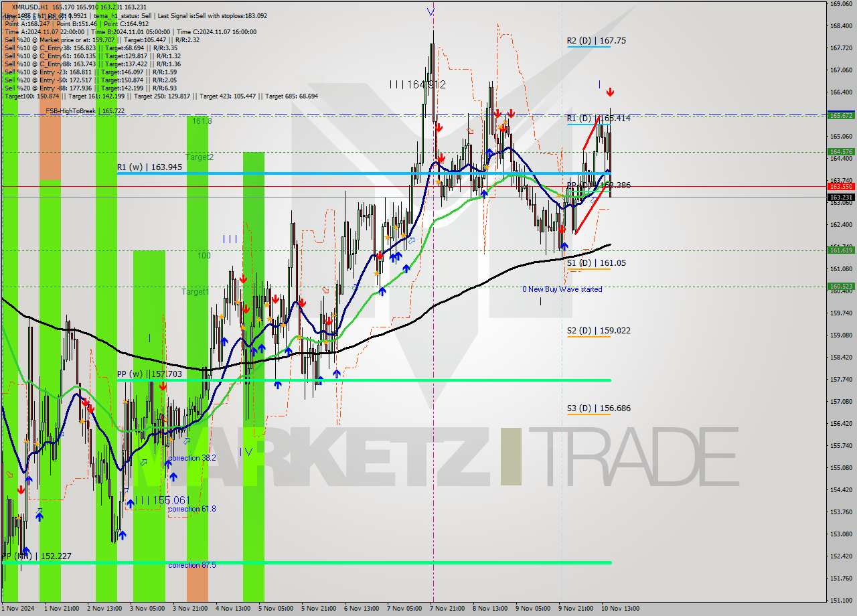Click the green 160.523 price tag

[841, 287]
